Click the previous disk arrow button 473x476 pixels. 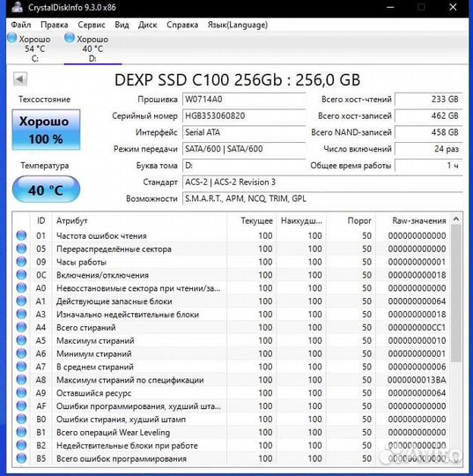[20, 79]
